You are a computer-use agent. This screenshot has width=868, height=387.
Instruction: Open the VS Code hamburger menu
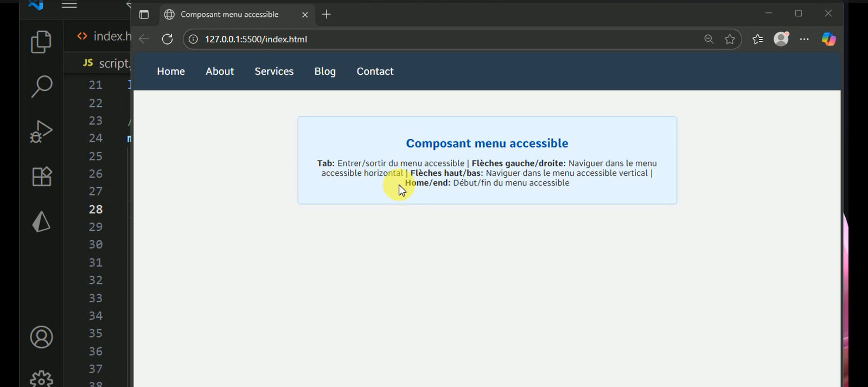[69, 5]
